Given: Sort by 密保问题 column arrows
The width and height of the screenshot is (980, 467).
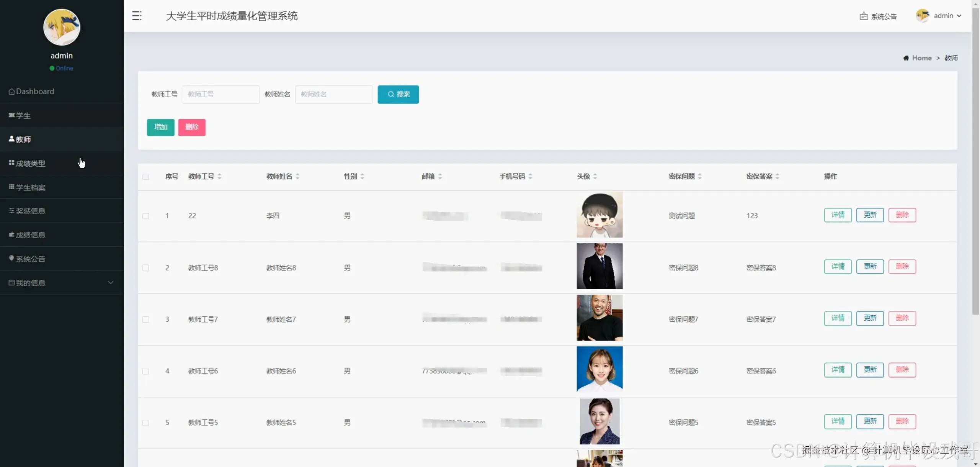Looking at the screenshot, I should (x=700, y=177).
